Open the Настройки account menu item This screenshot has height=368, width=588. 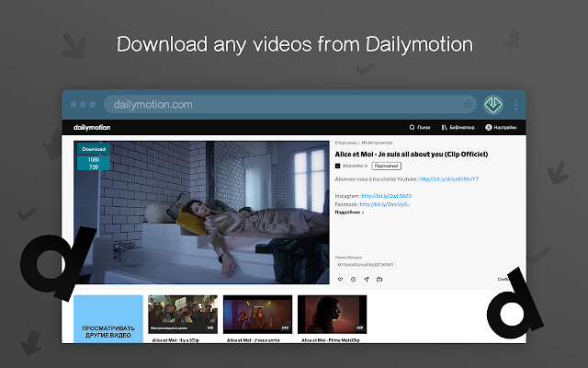[501, 128]
